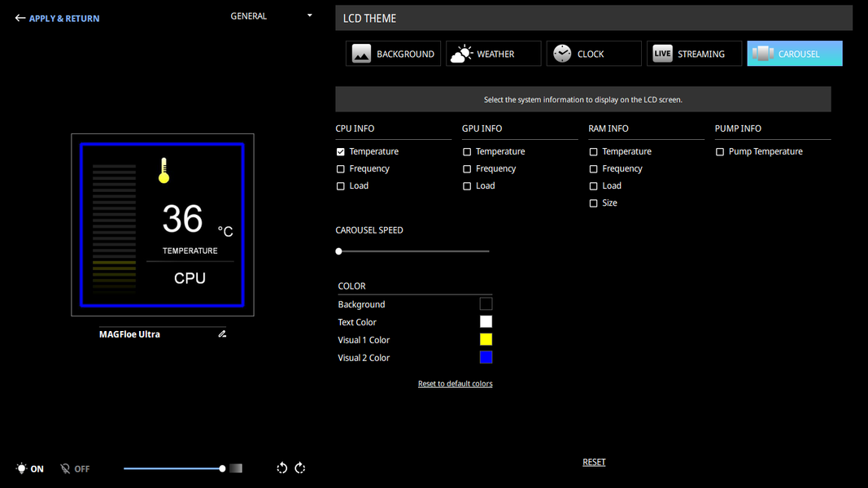Enable the GPU Load checkbox
This screenshot has width=868, height=488.
coord(467,186)
